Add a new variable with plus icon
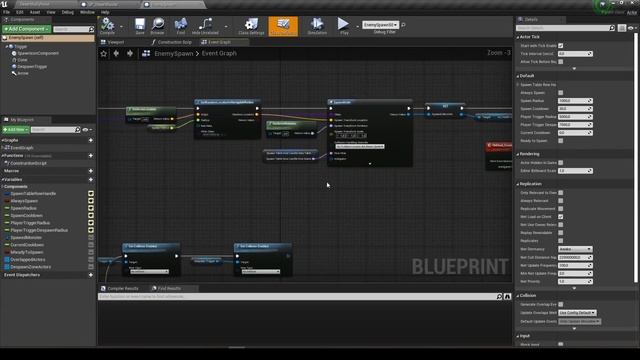The width and height of the screenshot is (640, 360). coord(91,180)
